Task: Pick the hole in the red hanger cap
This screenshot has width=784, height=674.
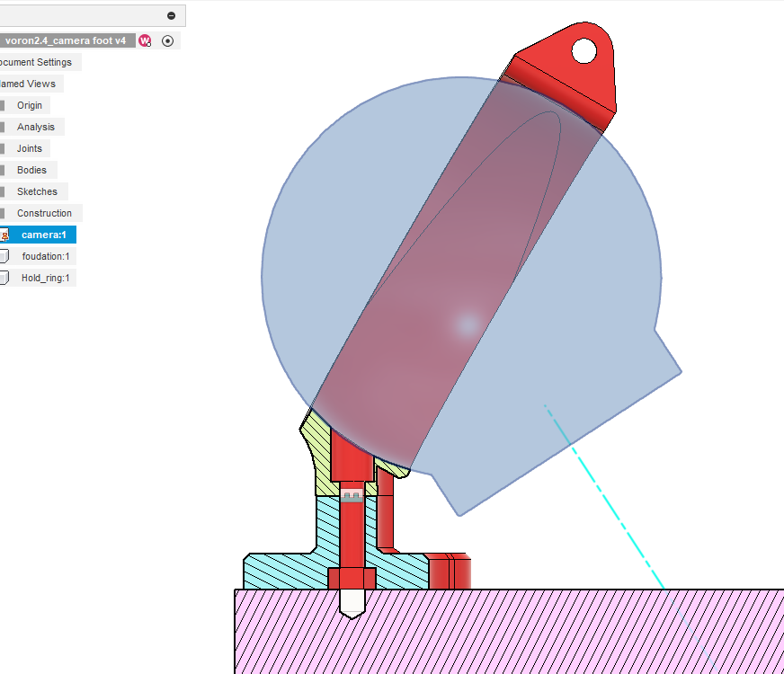Action: 584,51
